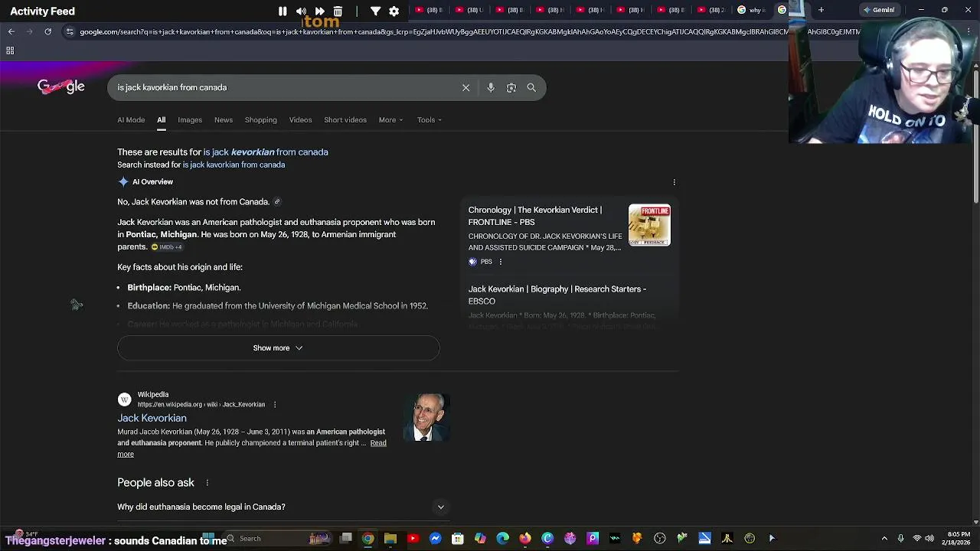This screenshot has width=980, height=551.
Task: Select the All results tab
Action: click(x=161, y=120)
